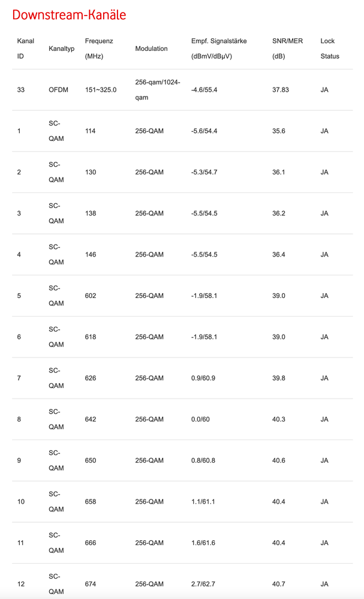364x599 pixels.
Task: Select the Lock Status column header
Action: coord(329,49)
